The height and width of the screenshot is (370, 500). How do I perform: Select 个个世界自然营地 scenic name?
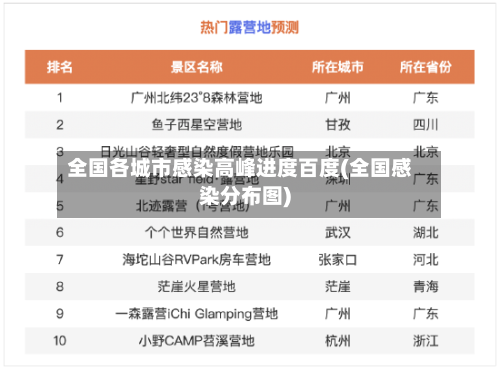click(x=197, y=233)
